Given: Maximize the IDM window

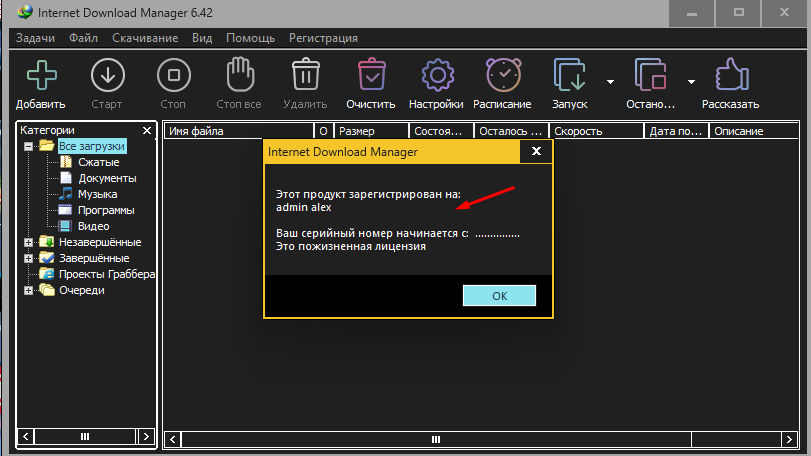Looking at the screenshot, I should point(739,13).
